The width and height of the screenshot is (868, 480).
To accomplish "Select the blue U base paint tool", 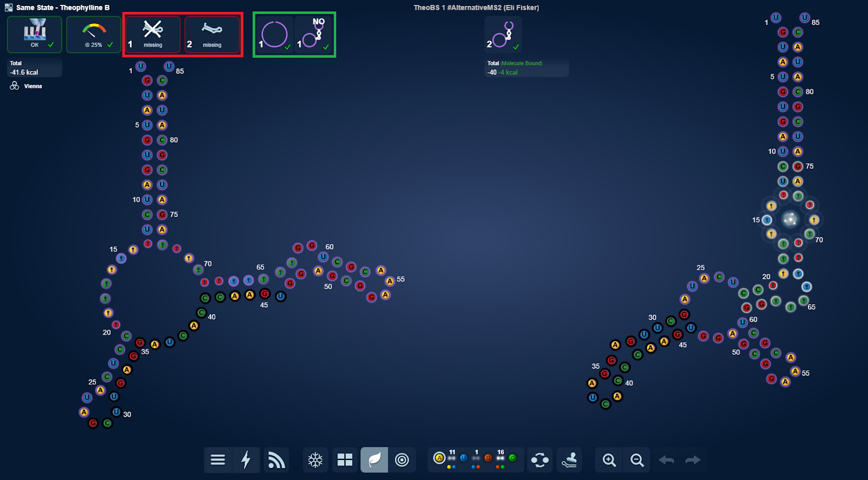I will click(x=464, y=458).
